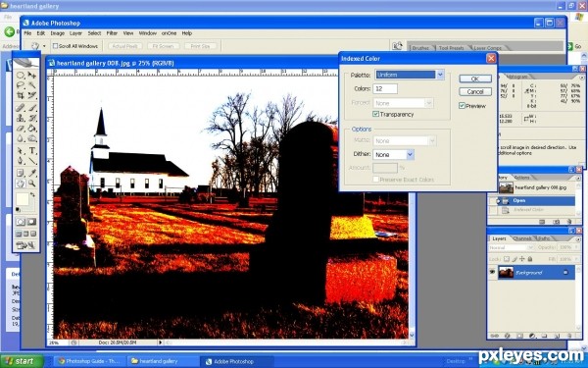Open the document status bar arrow menu
Screen dimensions: 588x368
pos(160,342)
